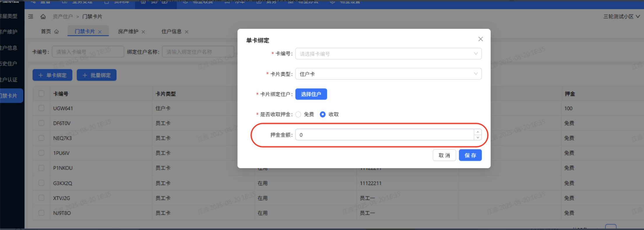This screenshot has height=230, width=644.
Task: Switch to the 住户信息 tab
Action: tap(172, 32)
